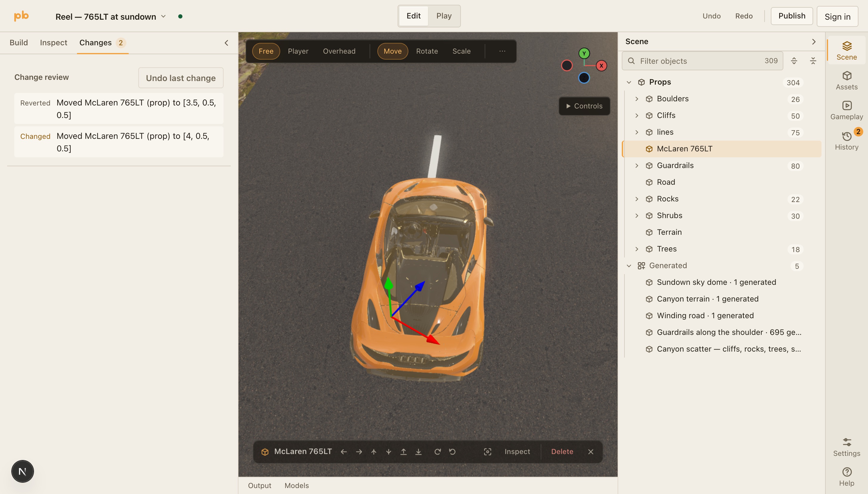868x494 pixels.
Task: Rotate McLaren 765LT counter-clockwise
Action: (452, 452)
